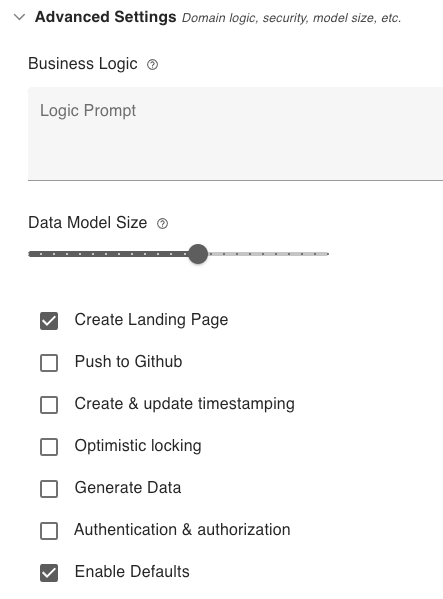Click the Business Logic label text
The width and height of the screenshot is (443, 599).
(83, 64)
